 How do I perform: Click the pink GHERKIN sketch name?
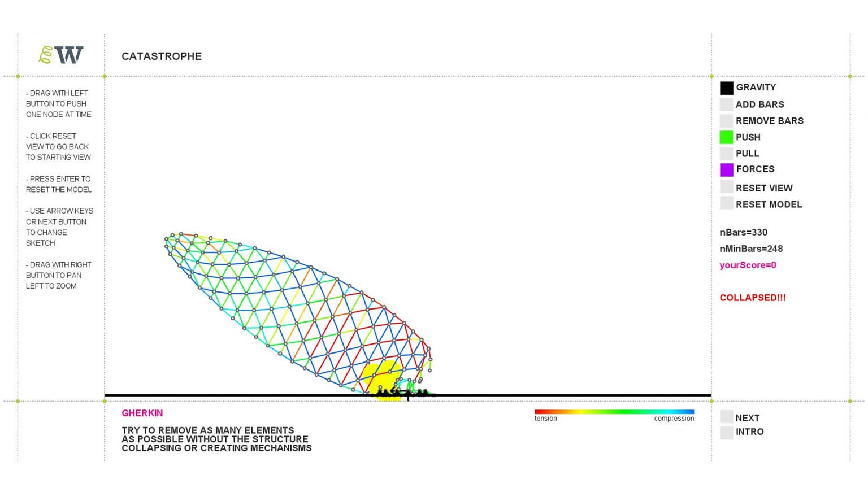pyautogui.click(x=142, y=413)
